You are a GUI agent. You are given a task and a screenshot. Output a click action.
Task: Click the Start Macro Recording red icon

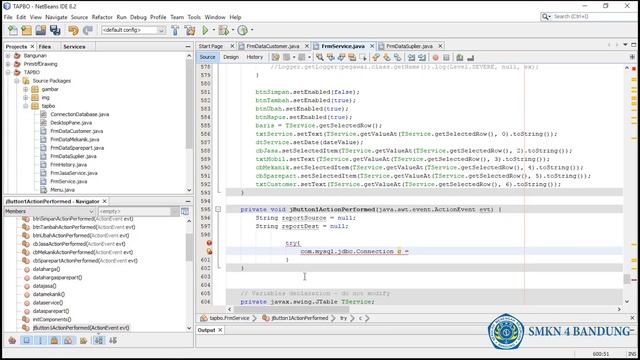pos(436,58)
